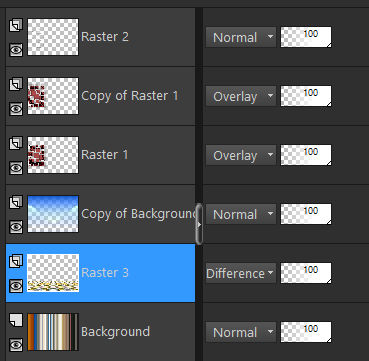Hide the Raster 1 layer
The image size is (369, 361).
point(16,168)
